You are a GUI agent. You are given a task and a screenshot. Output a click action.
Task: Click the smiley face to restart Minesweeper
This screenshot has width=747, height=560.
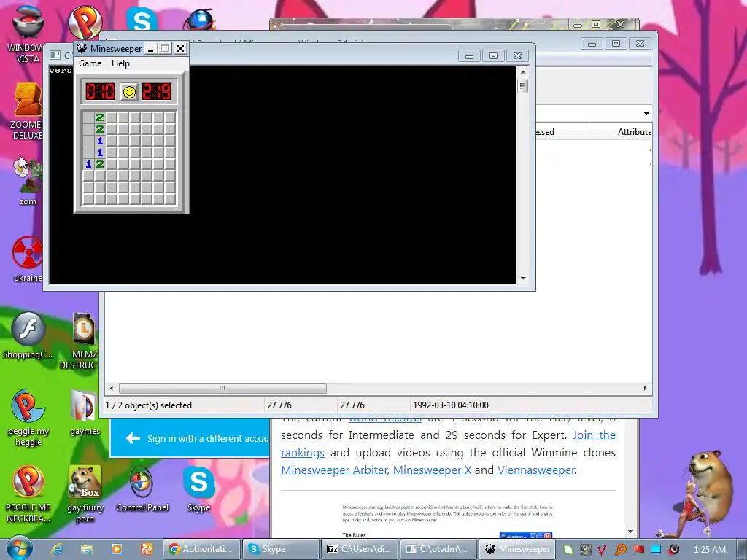click(129, 91)
